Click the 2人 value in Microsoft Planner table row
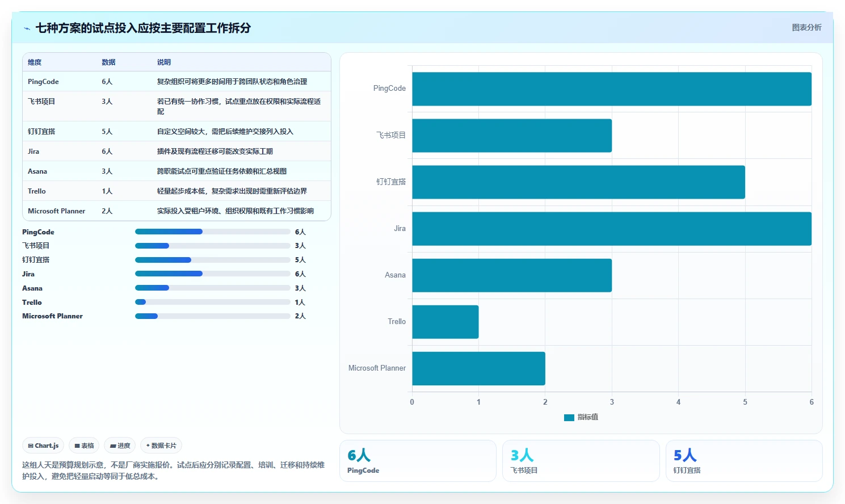Screen dimensions: 845x504 pyautogui.click(x=107, y=211)
